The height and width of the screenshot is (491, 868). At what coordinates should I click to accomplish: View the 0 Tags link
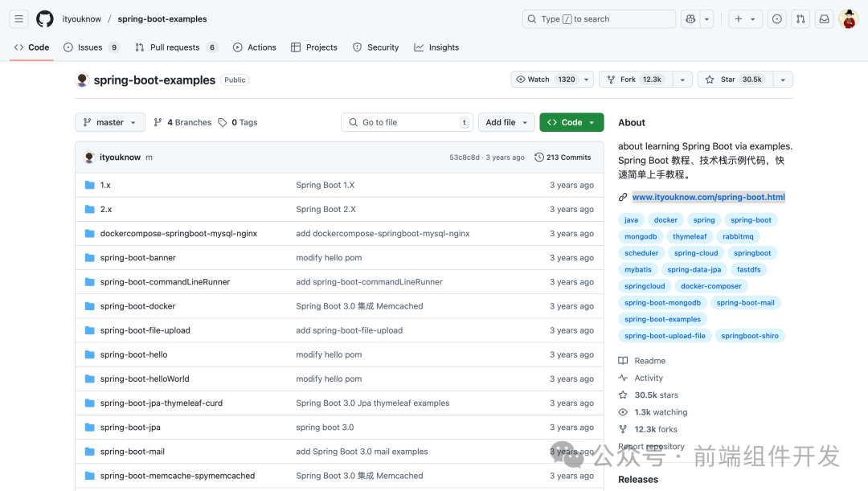(x=238, y=122)
